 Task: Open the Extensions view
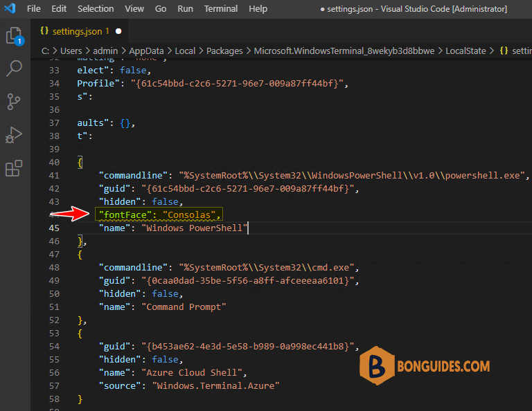pyautogui.click(x=14, y=168)
